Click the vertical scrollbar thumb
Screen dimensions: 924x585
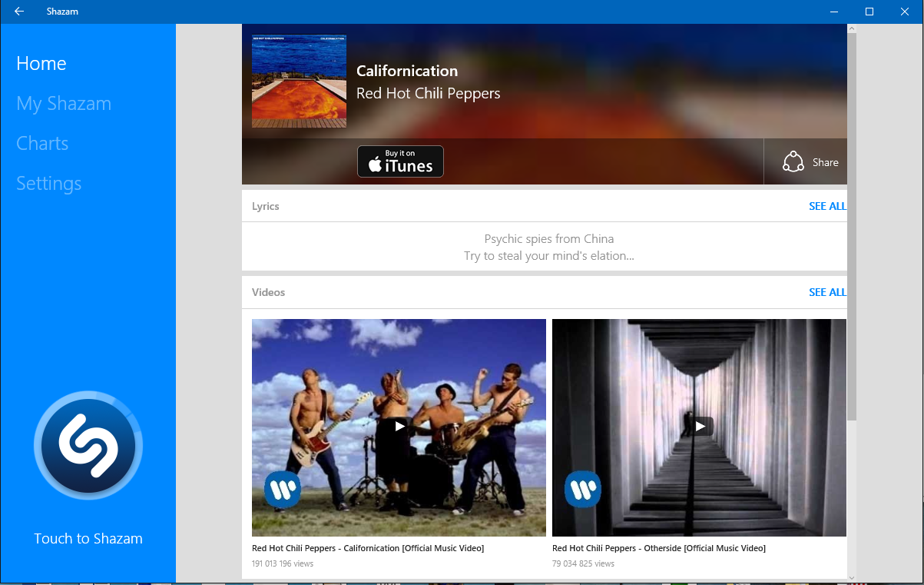point(852,227)
